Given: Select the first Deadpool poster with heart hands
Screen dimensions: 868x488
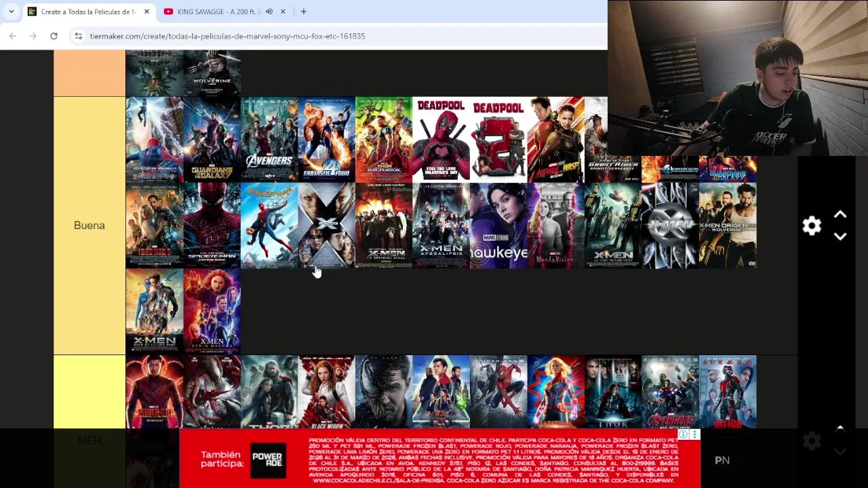Looking at the screenshot, I should [x=441, y=140].
